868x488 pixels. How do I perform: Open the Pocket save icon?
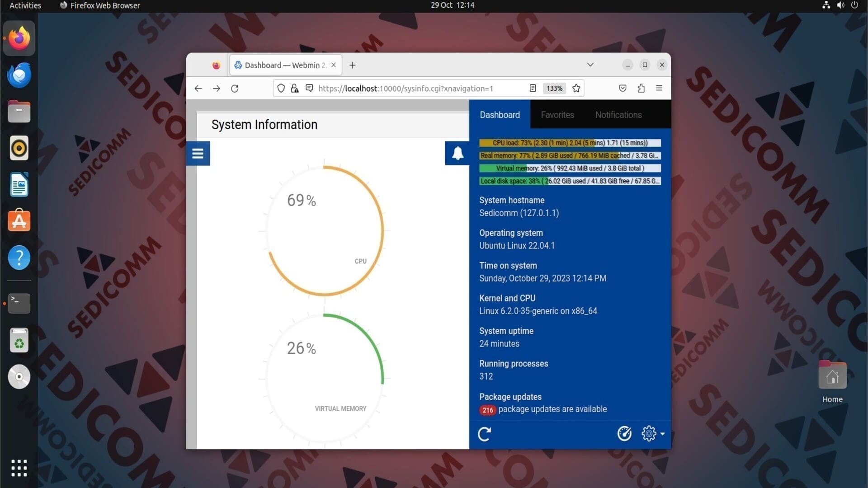[x=623, y=89]
